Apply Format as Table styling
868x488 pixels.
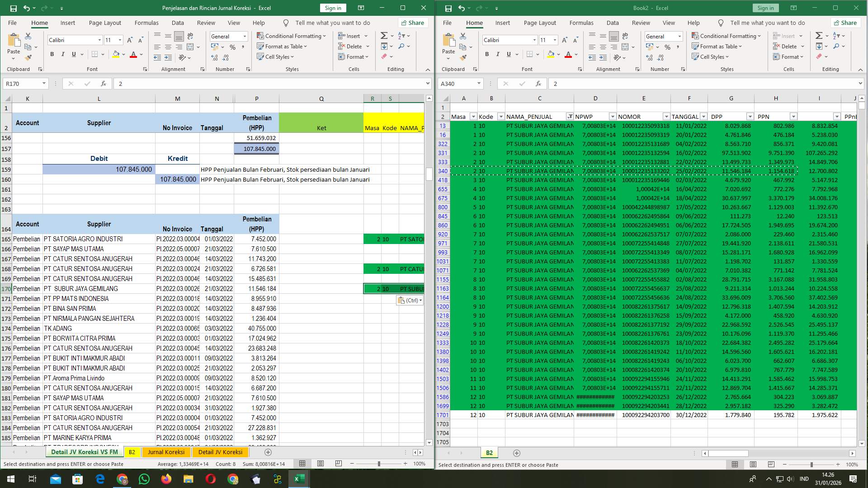click(282, 46)
